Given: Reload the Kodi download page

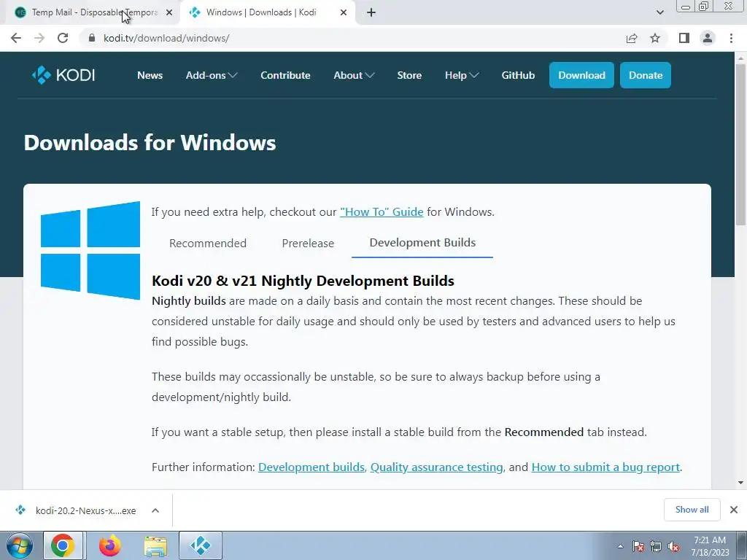Looking at the screenshot, I should [63, 38].
